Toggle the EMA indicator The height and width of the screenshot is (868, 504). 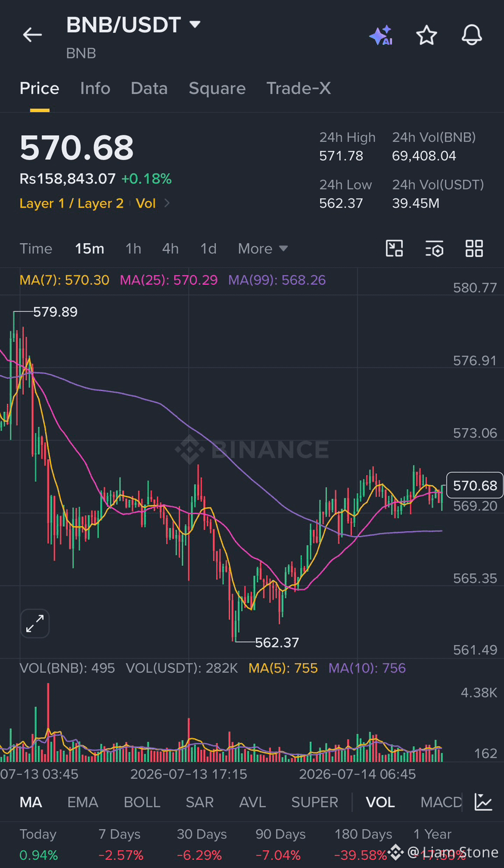point(83,802)
